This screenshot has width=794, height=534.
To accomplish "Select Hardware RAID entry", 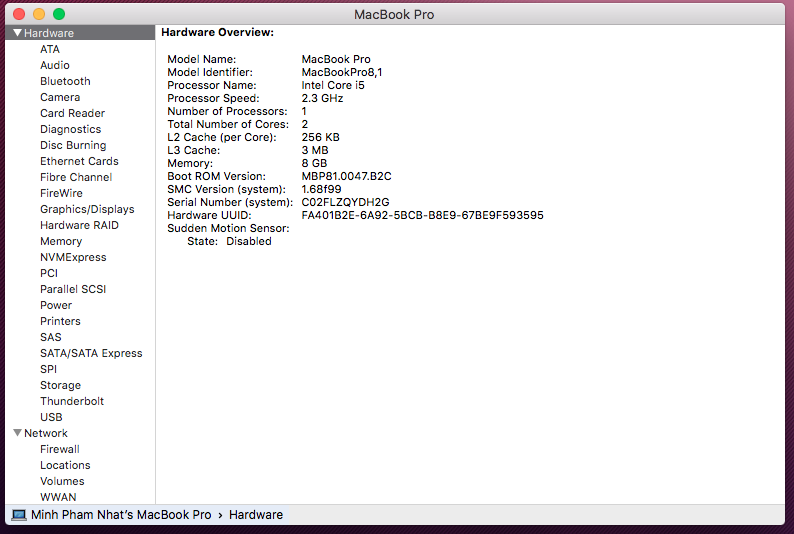I will click(79, 225).
